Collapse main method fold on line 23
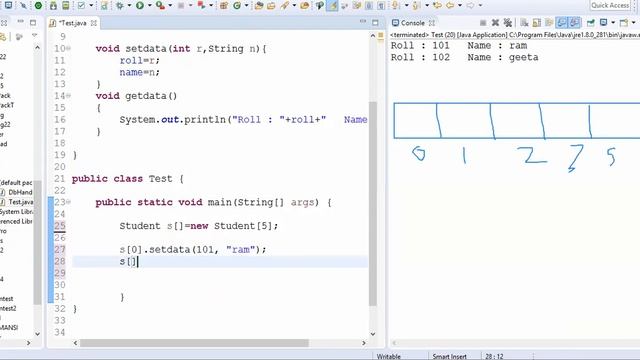Image resolution: width=640 pixels, height=360 pixels. pos(69,202)
